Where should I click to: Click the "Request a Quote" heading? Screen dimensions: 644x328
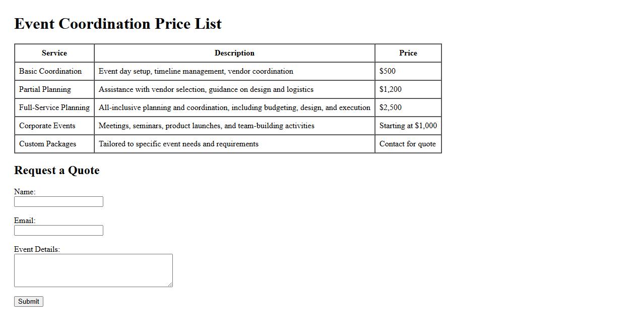tap(57, 171)
